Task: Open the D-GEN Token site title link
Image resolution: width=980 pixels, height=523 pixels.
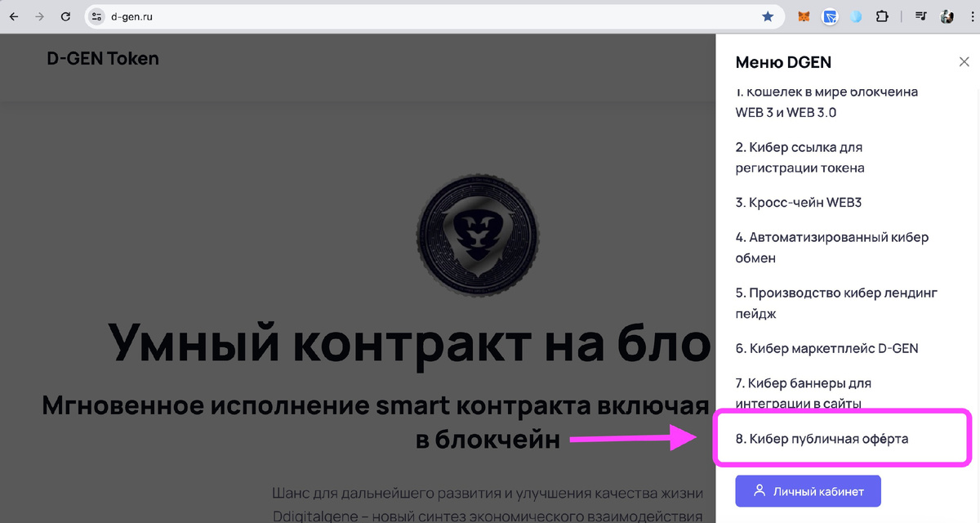Action: (x=103, y=58)
